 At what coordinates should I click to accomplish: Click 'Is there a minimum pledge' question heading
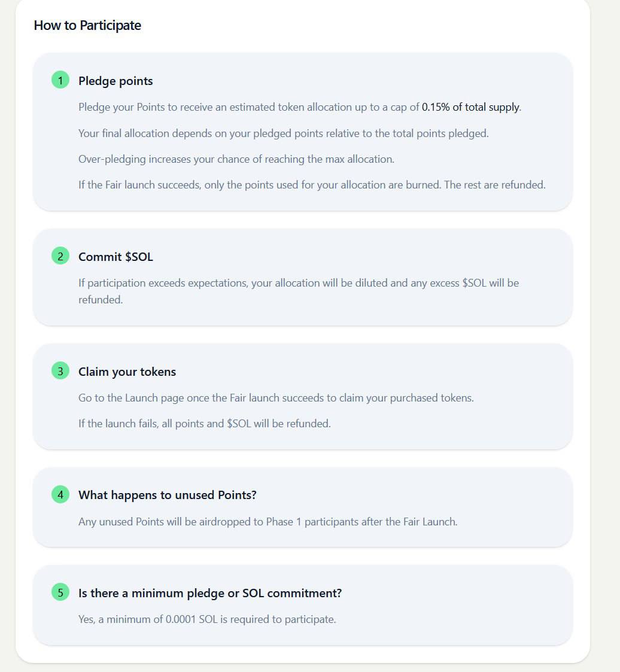(210, 593)
